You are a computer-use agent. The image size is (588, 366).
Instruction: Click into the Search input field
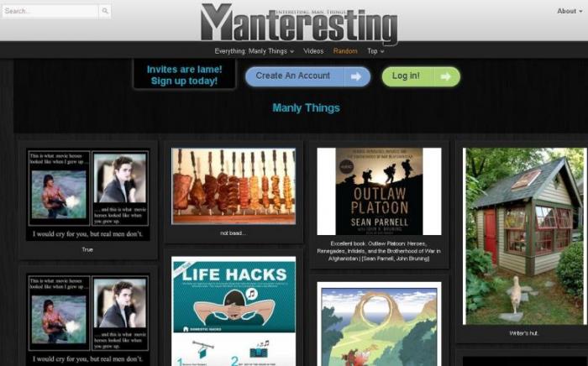click(x=50, y=11)
